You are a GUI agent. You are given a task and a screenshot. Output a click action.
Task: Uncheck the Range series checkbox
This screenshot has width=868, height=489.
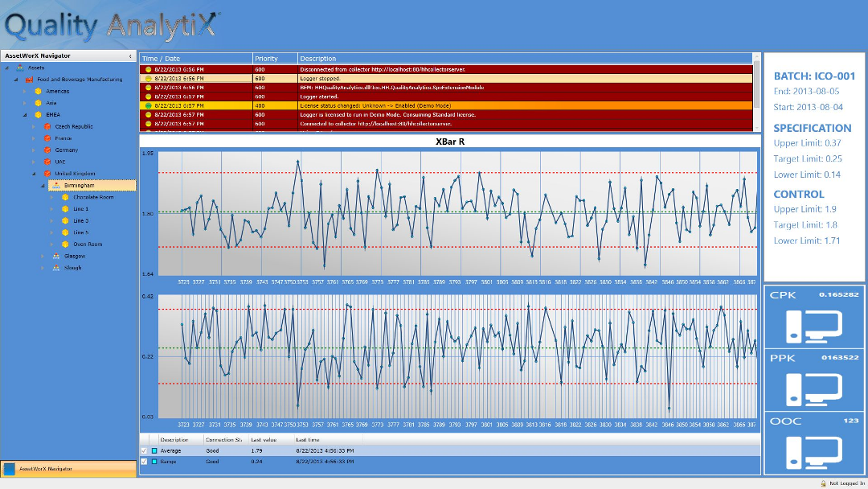click(x=144, y=462)
